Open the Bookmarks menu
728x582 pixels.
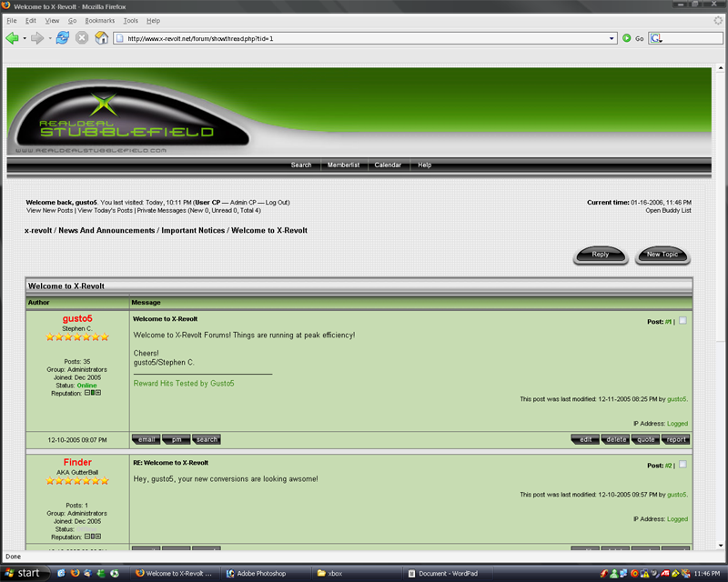[x=100, y=20]
